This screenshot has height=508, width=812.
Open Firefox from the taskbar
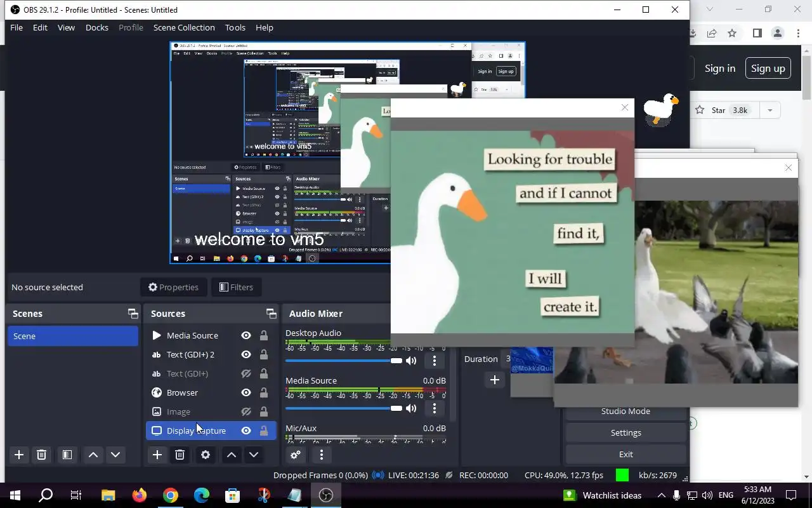point(140,495)
